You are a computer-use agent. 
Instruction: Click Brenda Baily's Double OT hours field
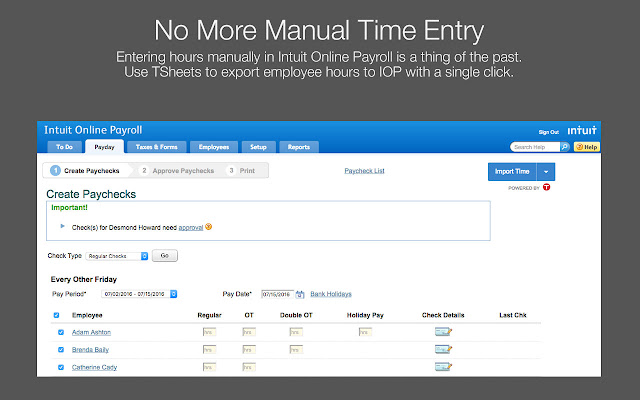(x=296, y=350)
